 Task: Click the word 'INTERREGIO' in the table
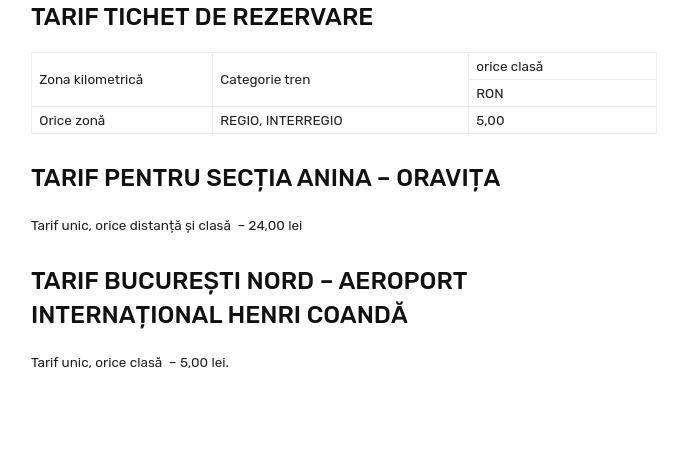tap(304, 120)
